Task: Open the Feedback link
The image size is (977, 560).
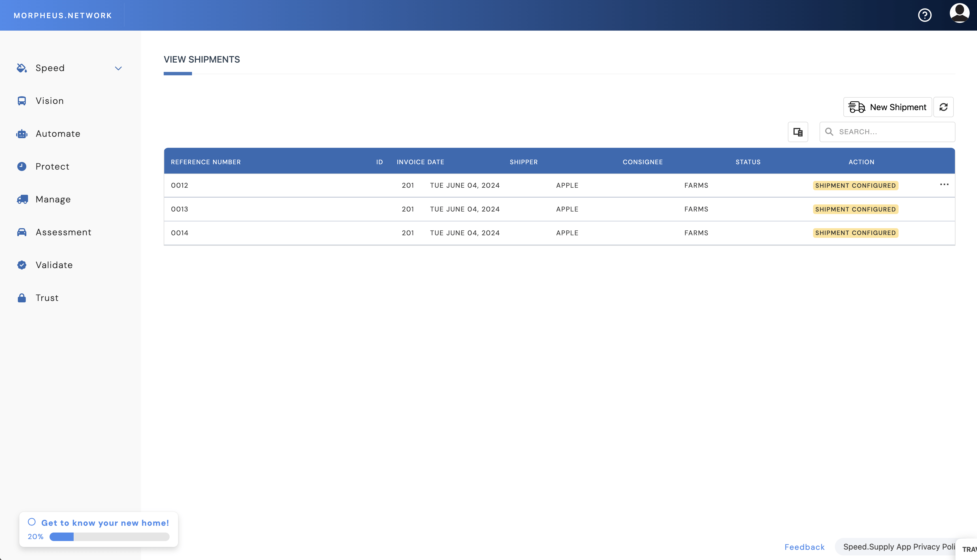Action: pos(804,547)
